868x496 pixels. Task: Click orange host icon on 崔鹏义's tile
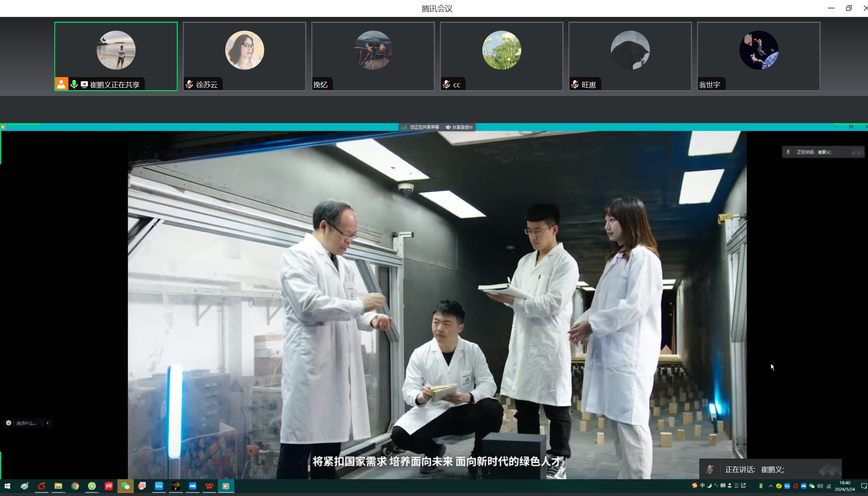pyautogui.click(x=61, y=84)
